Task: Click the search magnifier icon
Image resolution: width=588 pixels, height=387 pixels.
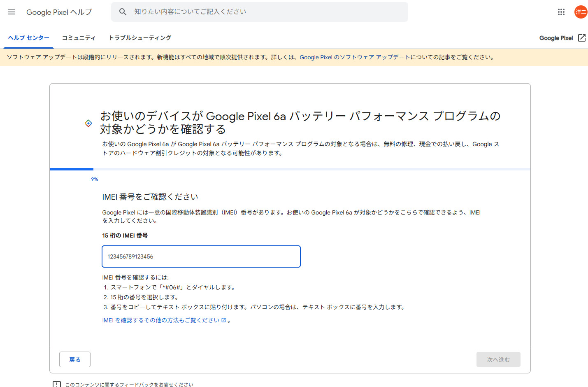Action: click(123, 12)
